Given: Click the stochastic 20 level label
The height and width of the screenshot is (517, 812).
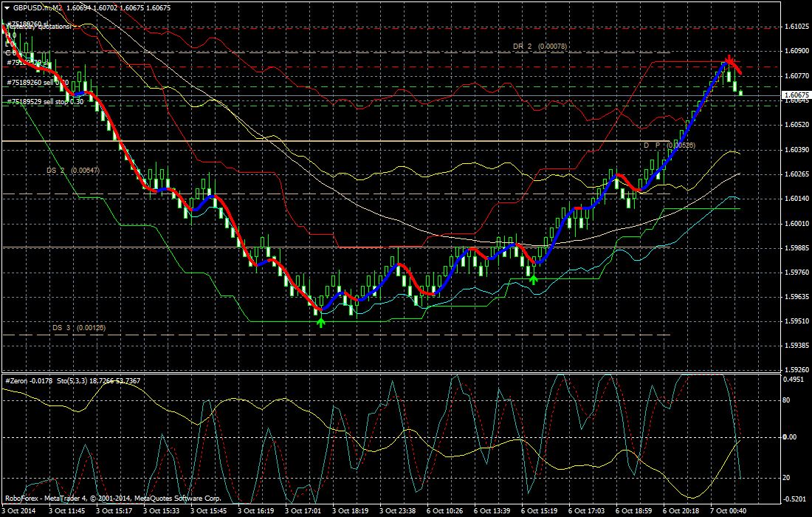Looking at the screenshot, I should [787, 478].
